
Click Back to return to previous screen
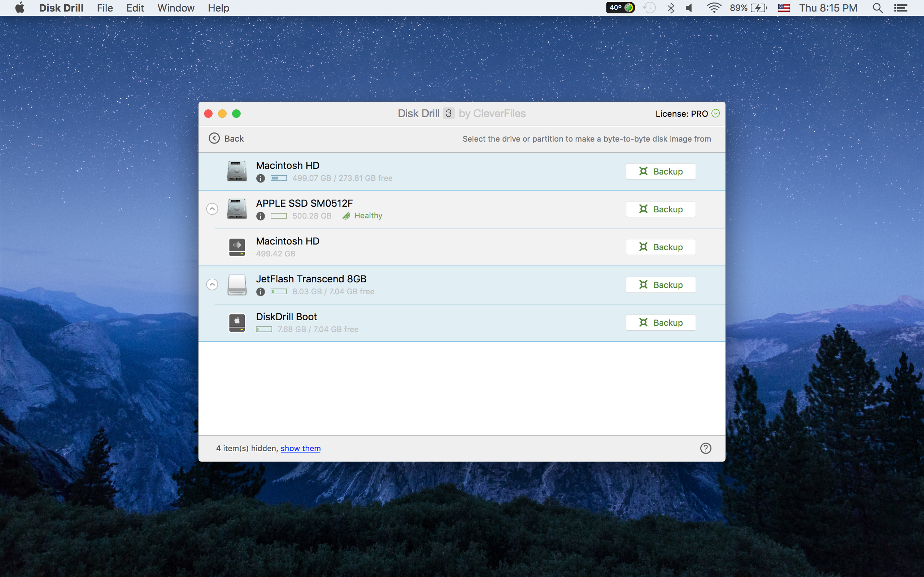tap(226, 138)
